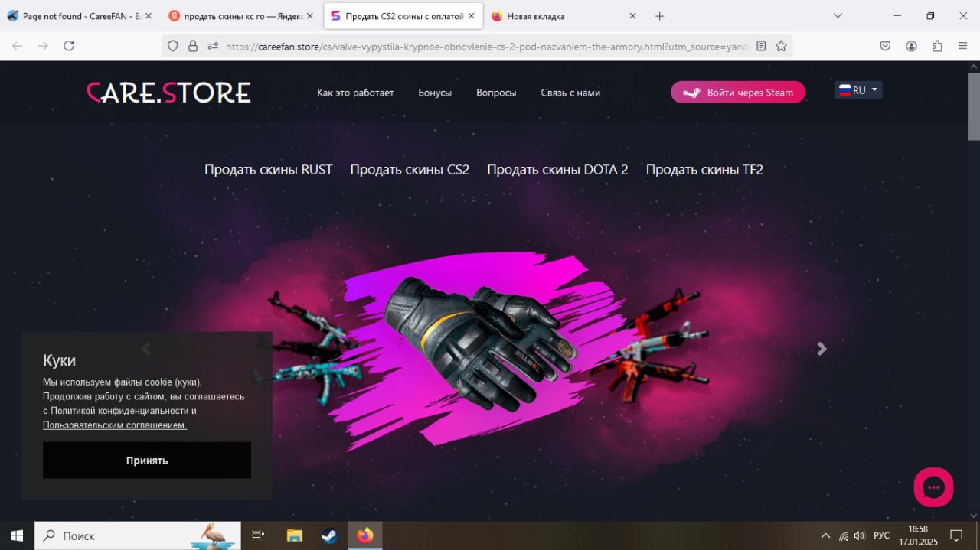This screenshot has height=550, width=980.
Task: Open the Firefox hamburger menu
Action: click(x=963, y=46)
